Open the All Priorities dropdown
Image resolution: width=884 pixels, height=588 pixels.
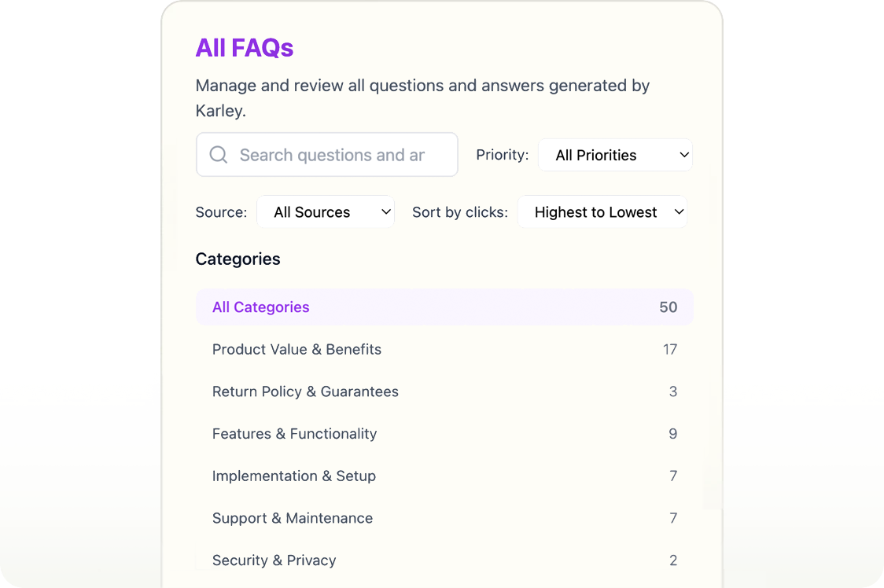tap(615, 155)
